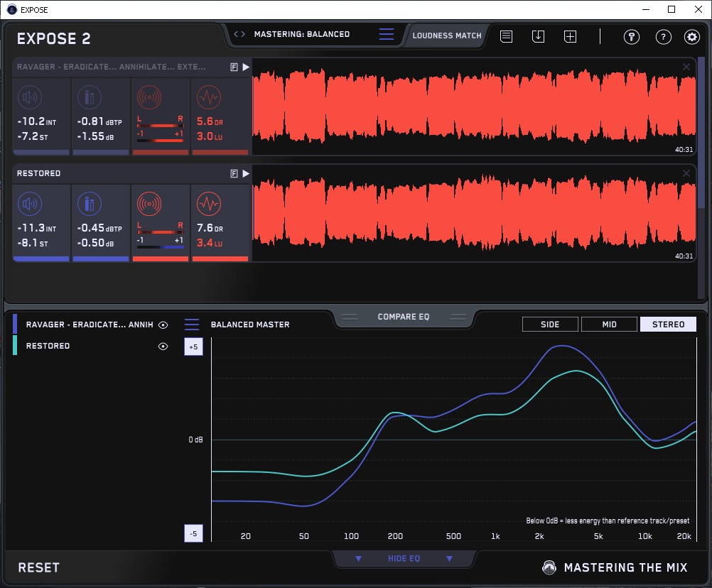Click the 5.6 DR dynamic range value
The image size is (712, 588).
[210, 121]
